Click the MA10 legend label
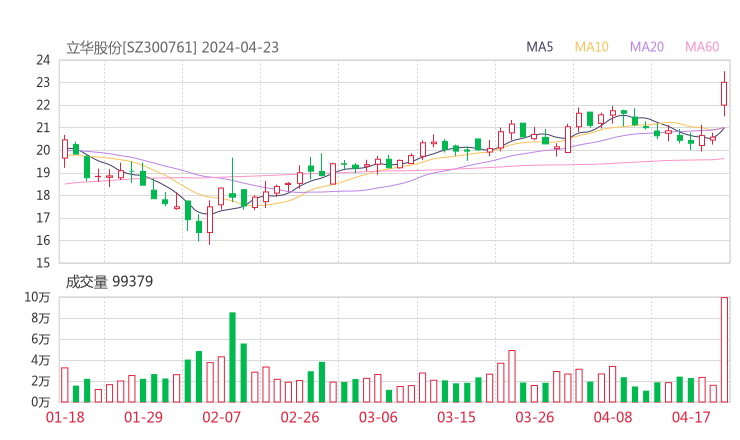The width and height of the screenshot is (740, 440). point(591,47)
